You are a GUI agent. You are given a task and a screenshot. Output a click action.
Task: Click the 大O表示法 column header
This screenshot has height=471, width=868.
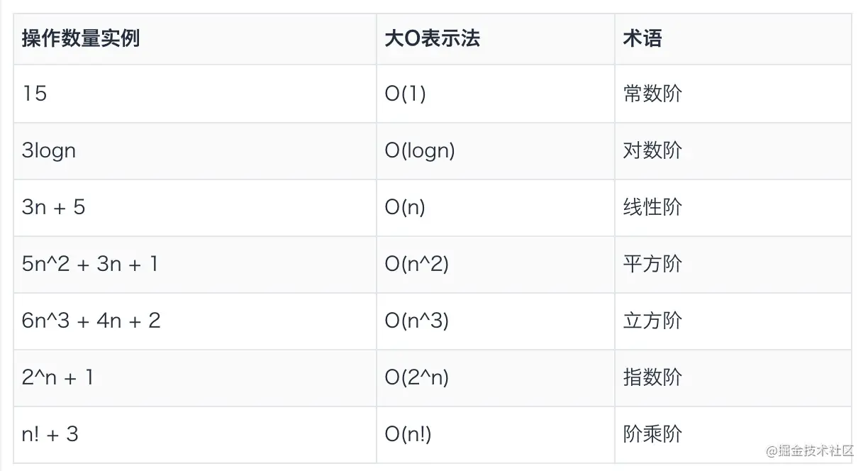point(496,39)
